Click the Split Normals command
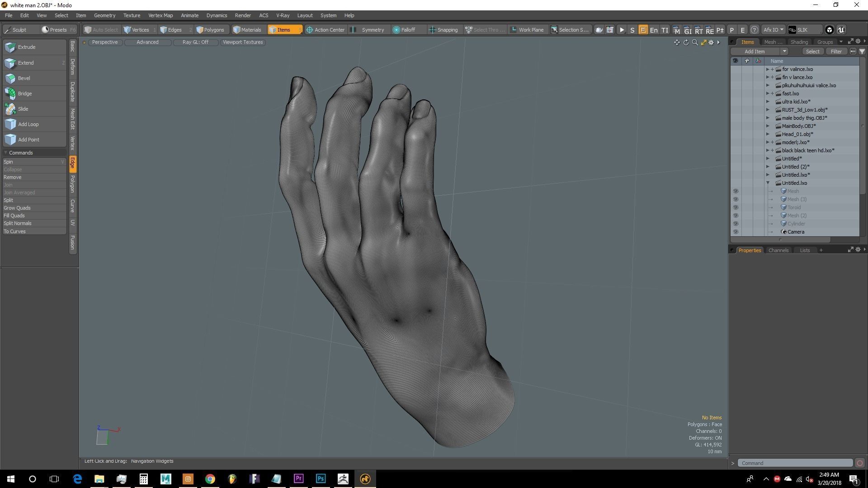Image resolution: width=868 pixels, height=488 pixels. tap(34, 223)
